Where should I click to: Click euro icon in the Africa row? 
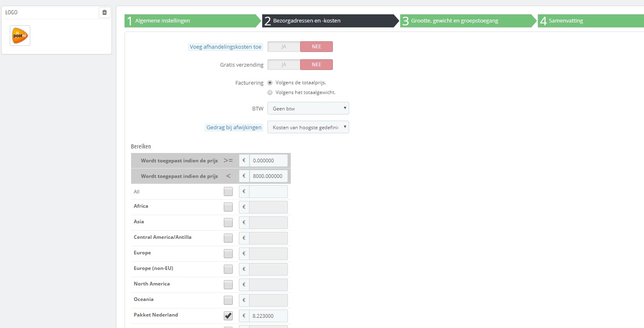tap(244, 207)
